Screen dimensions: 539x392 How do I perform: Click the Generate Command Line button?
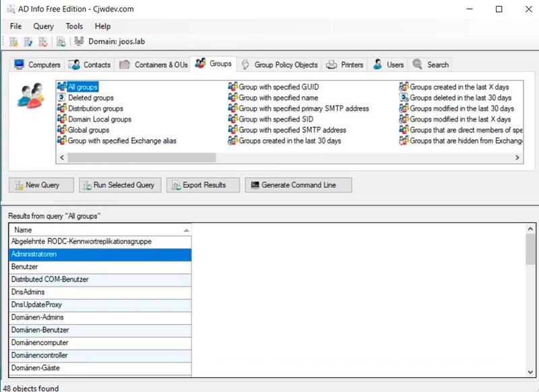295,185
